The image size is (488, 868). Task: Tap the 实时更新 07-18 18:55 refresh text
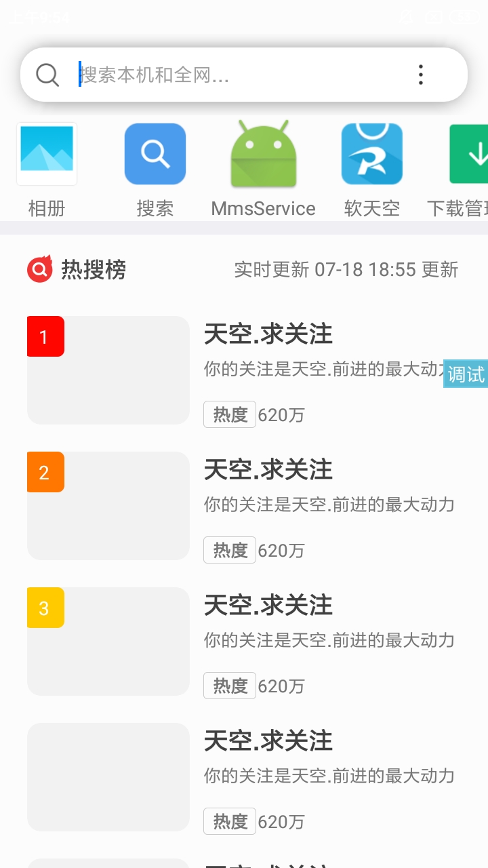[x=346, y=270]
